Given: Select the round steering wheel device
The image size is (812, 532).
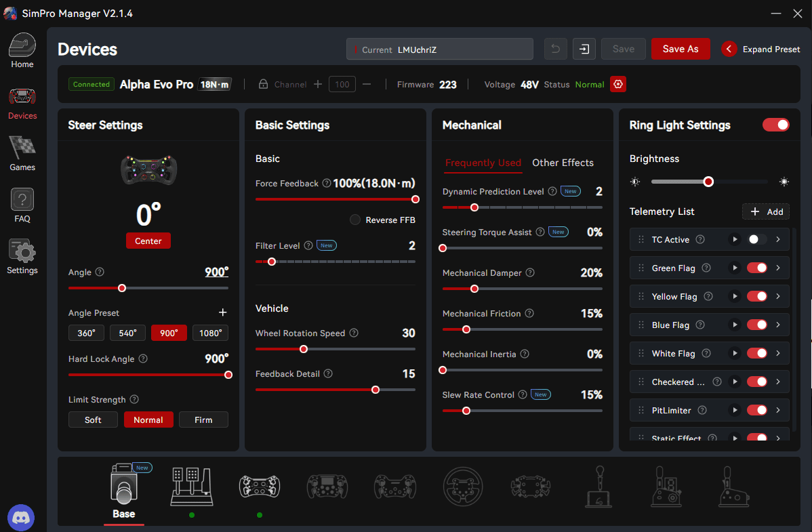Looking at the screenshot, I should [463, 487].
